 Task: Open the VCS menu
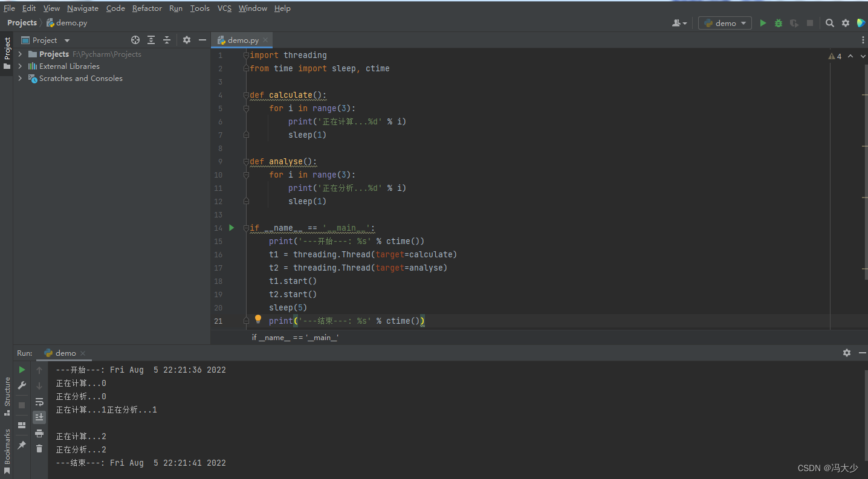(224, 8)
